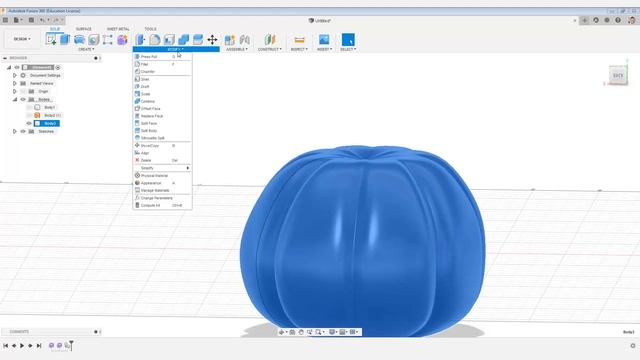
Task: Collapse the Bodies folder node
Action: coord(15,99)
